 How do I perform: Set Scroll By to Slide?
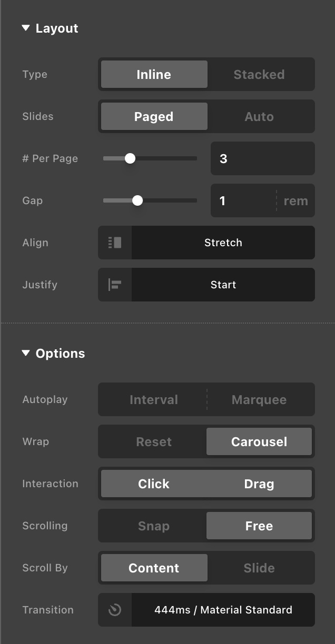[x=259, y=568]
